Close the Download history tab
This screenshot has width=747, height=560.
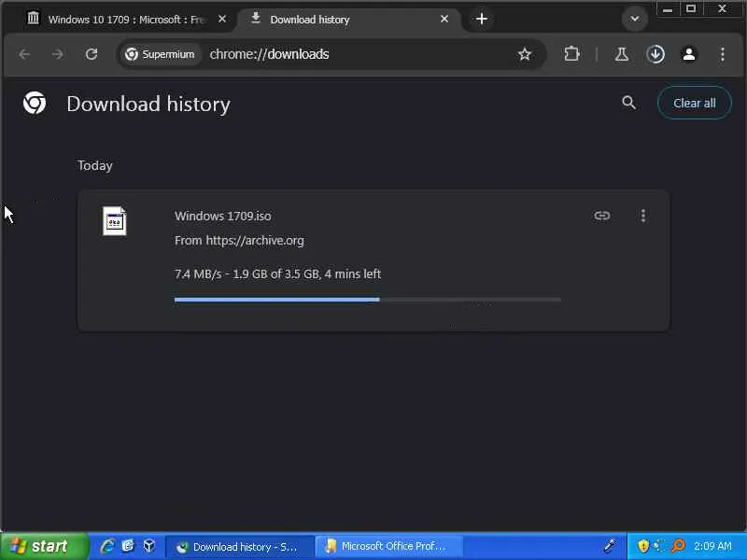tap(444, 19)
